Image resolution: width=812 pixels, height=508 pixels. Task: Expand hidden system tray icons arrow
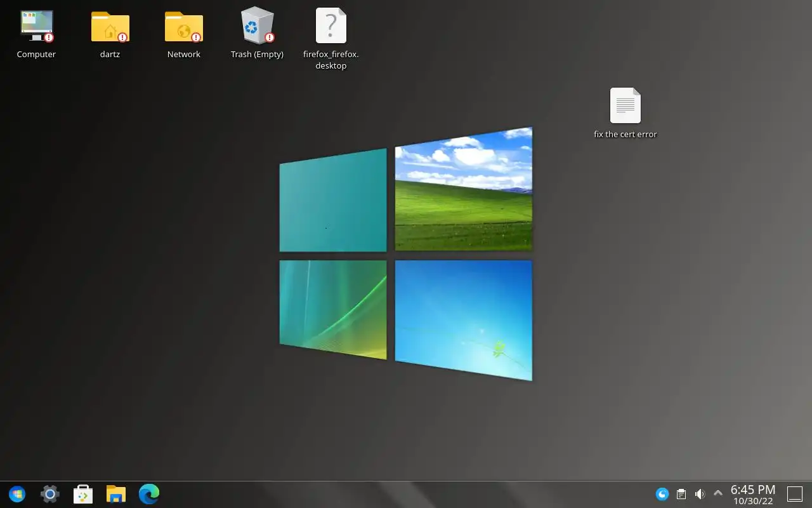coord(718,493)
